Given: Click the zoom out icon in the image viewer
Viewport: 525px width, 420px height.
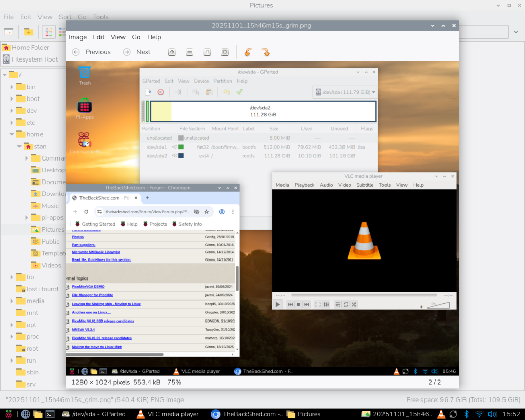Looking at the screenshot, I should tap(189, 52).
